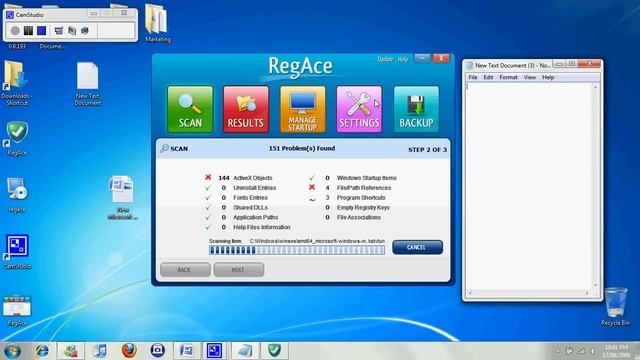Select the New Microsoft Word document desktop icon

pos(122,198)
